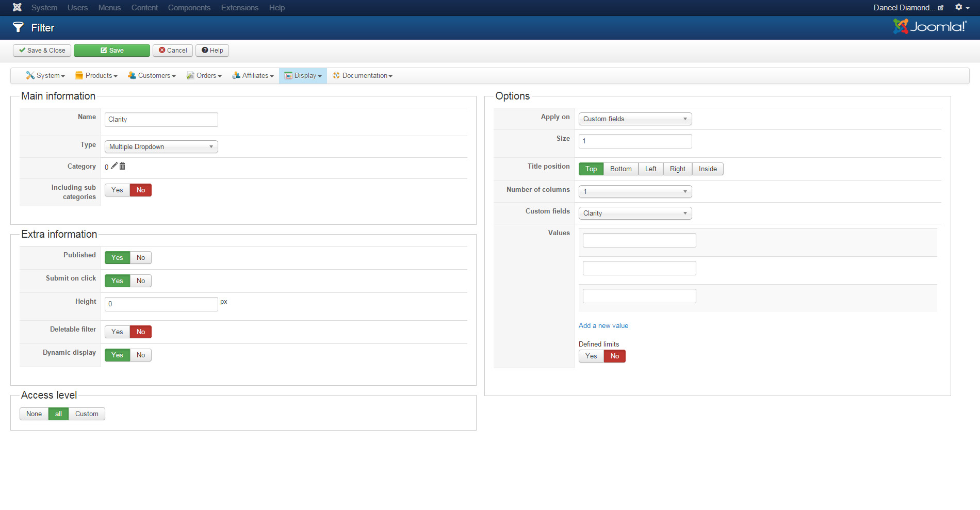Open the Extensions top menu
Viewport: 980px width, 510px height.
(240, 7)
